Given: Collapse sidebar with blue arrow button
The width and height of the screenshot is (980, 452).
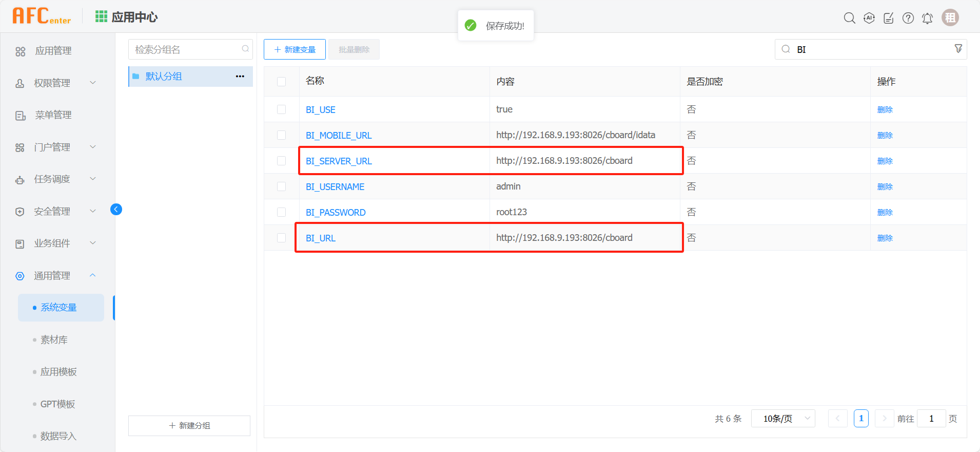Looking at the screenshot, I should [x=116, y=209].
